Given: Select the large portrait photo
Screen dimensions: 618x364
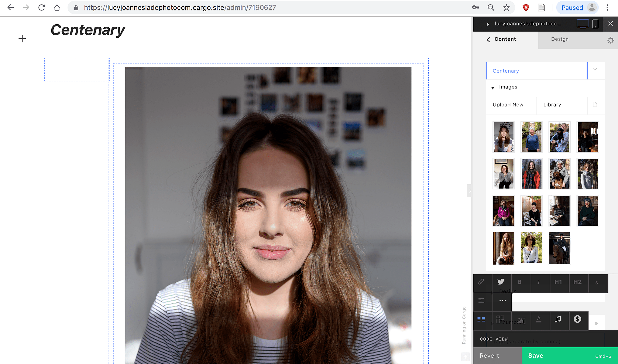Looking at the screenshot, I should point(268,215).
